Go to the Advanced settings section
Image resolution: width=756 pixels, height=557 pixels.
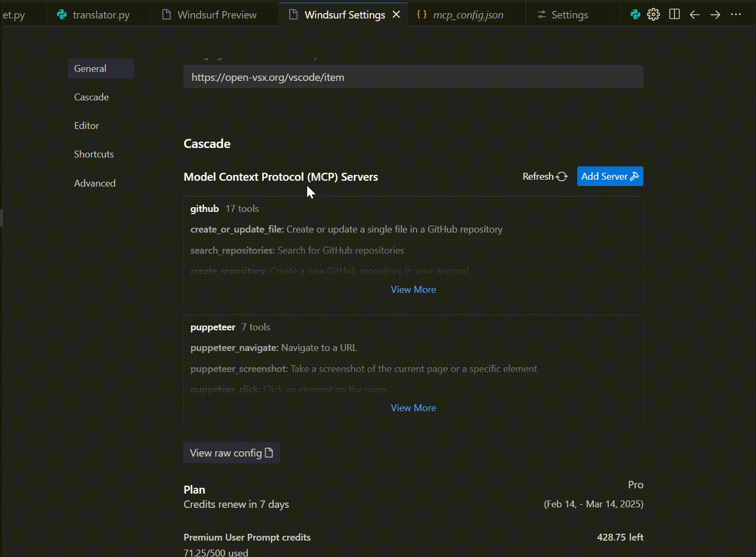[x=95, y=183]
